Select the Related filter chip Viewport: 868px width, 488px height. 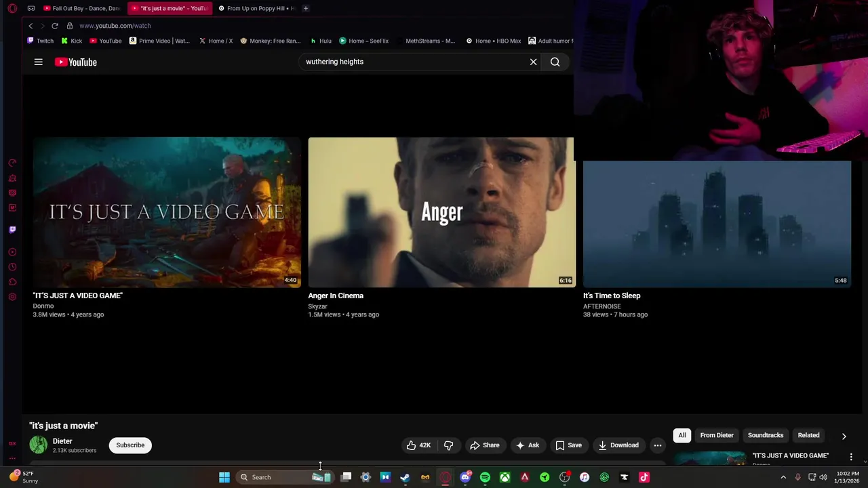(808, 435)
